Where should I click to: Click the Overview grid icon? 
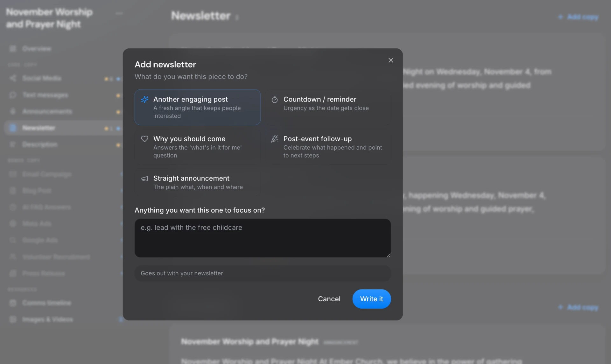click(13, 49)
